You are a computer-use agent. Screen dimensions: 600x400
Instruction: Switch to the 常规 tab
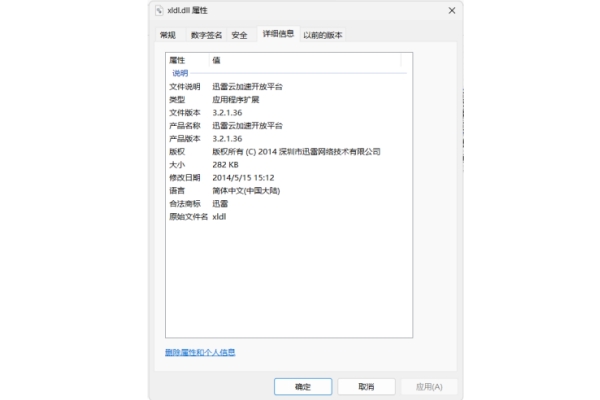(x=167, y=35)
